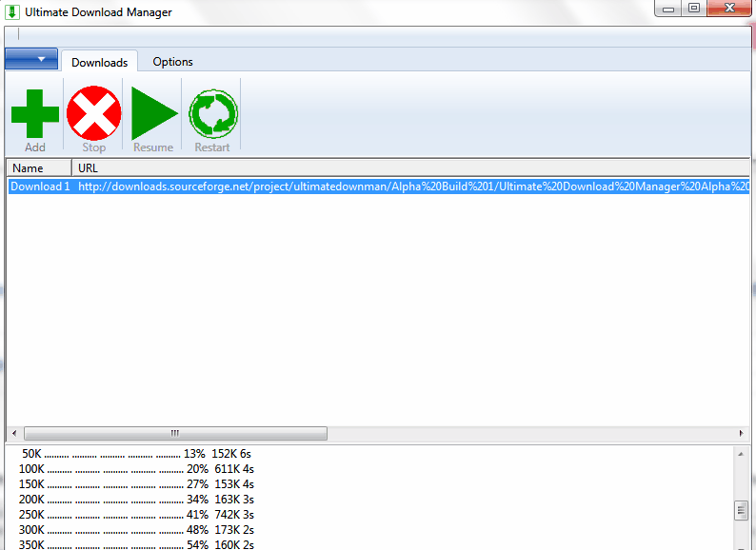Sort list by the URL column header
This screenshot has height=550, width=756.
410,167
